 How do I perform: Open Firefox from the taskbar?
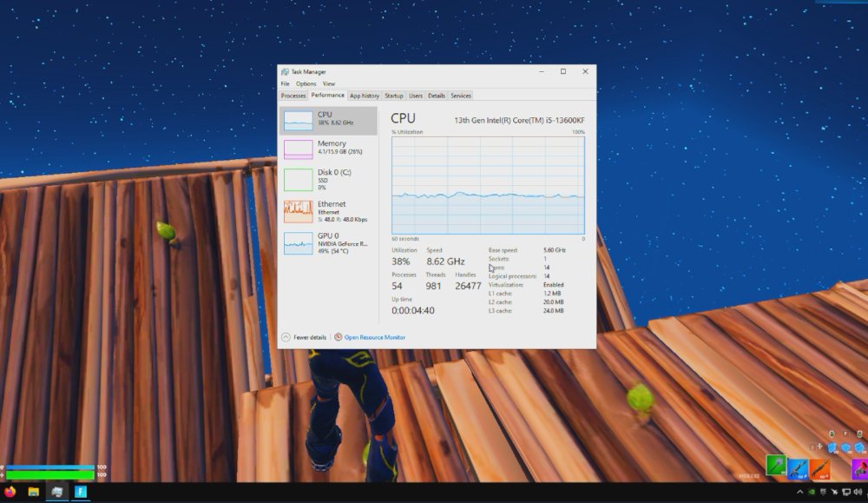coord(10,492)
